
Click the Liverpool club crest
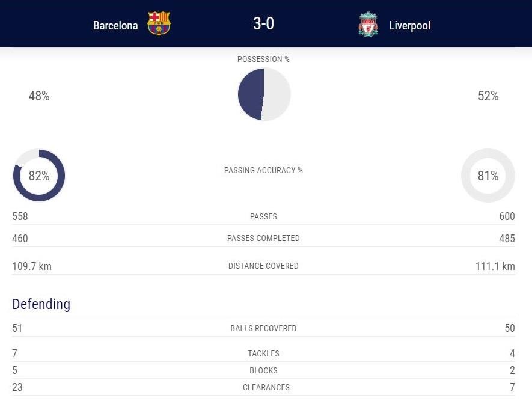(x=367, y=24)
